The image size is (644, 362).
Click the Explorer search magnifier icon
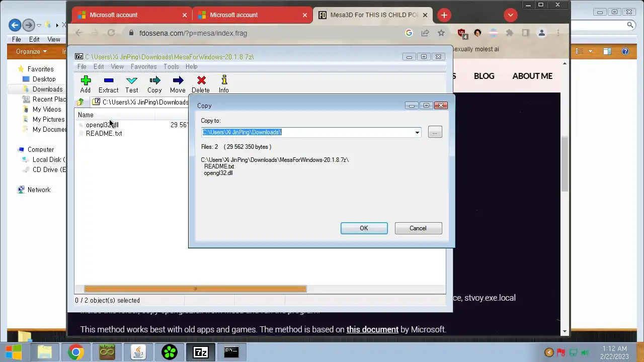click(630, 25)
